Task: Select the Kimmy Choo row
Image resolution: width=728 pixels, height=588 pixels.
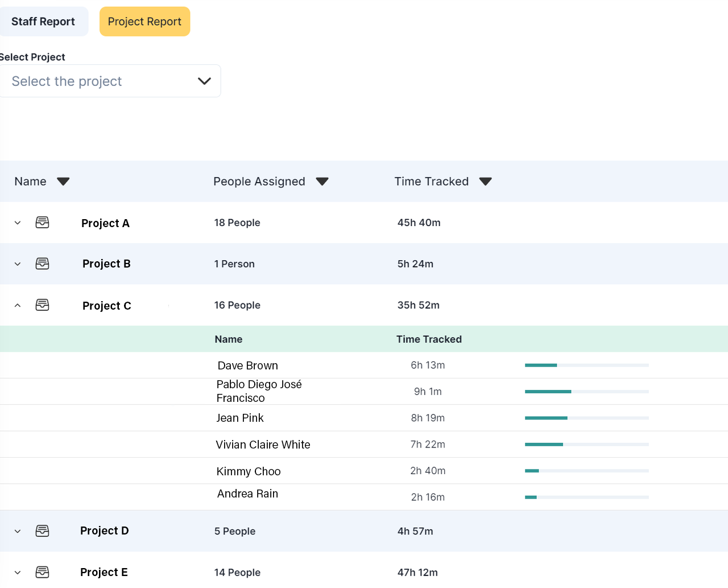Action: pos(248,471)
